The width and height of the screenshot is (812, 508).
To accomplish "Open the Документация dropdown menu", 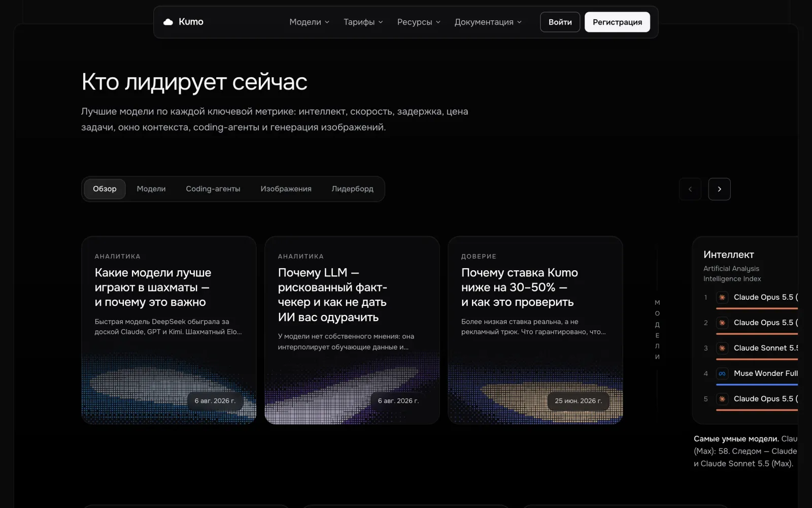I will point(488,22).
